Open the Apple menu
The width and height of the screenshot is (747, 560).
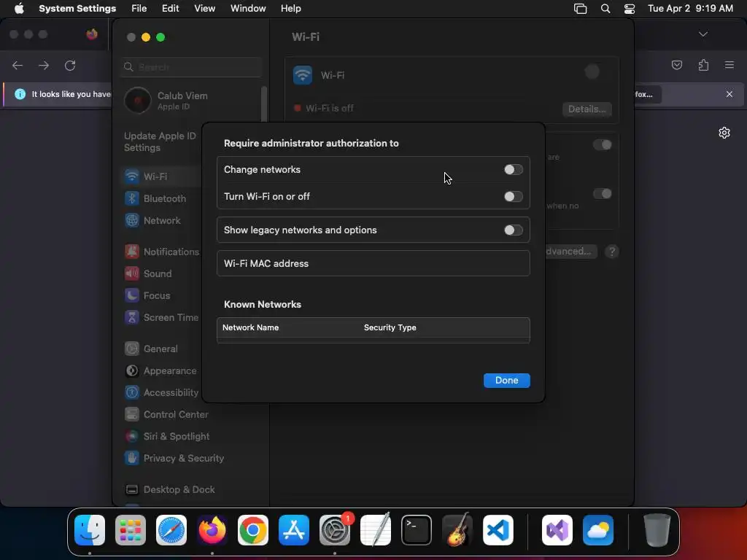19,9
